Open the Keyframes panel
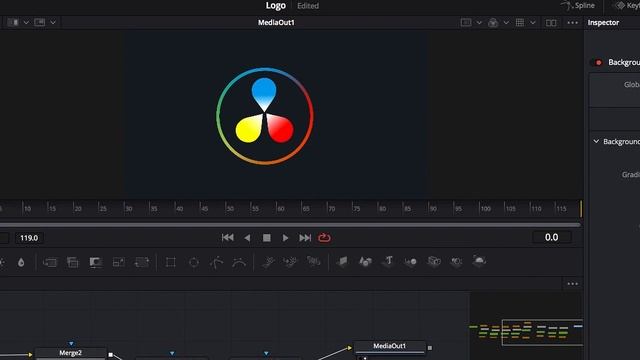The height and width of the screenshot is (360, 640). [x=627, y=6]
